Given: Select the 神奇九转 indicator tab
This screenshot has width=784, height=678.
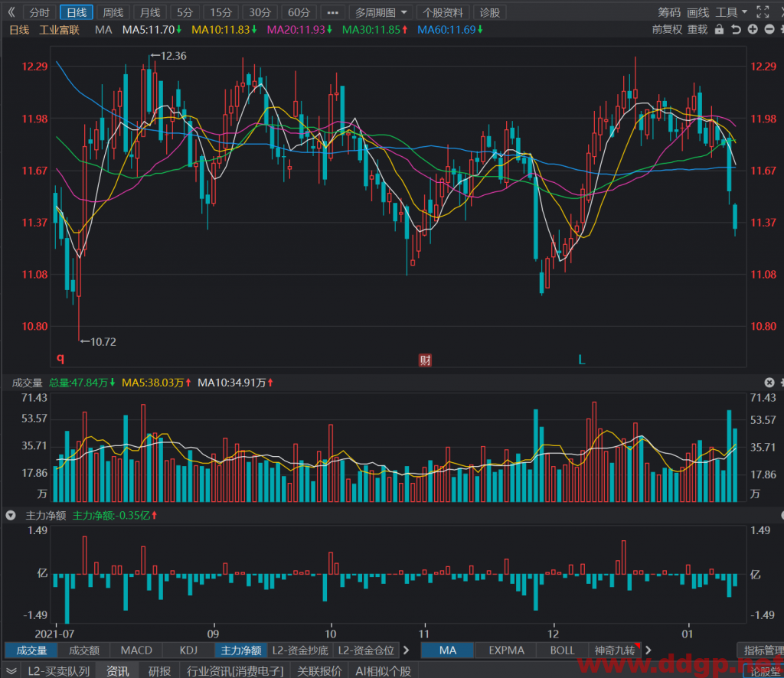Looking at the screenshot, I should pyautogui.click(x=615, y=650).
